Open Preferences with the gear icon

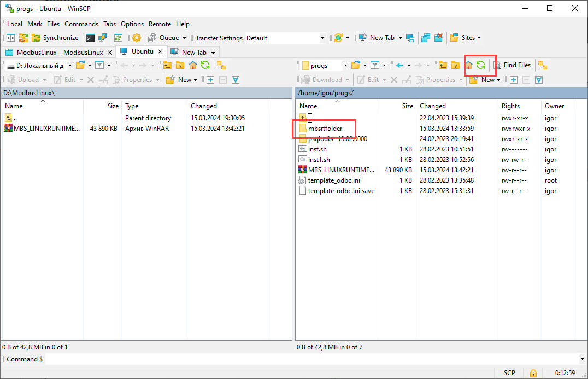(x=136, y=38)
